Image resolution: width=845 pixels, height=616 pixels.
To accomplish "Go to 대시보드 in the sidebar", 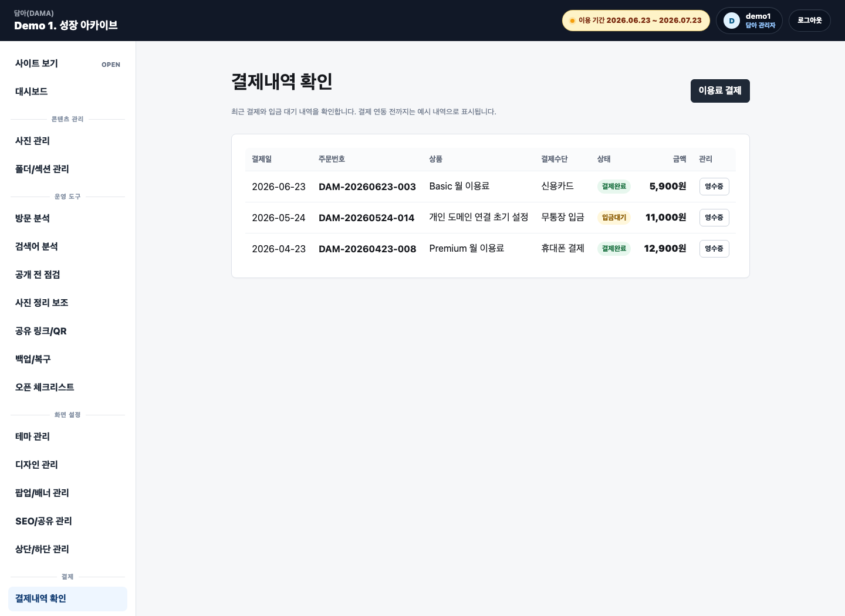I will 67,92.
